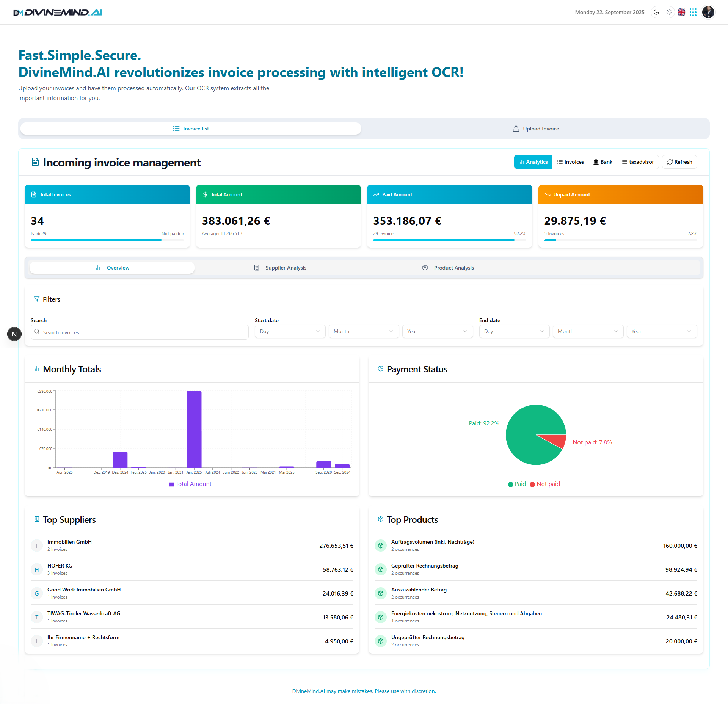Click the UK flag language icon
The height and width of the screenshot is (704, 728).
tap(682, 12)
